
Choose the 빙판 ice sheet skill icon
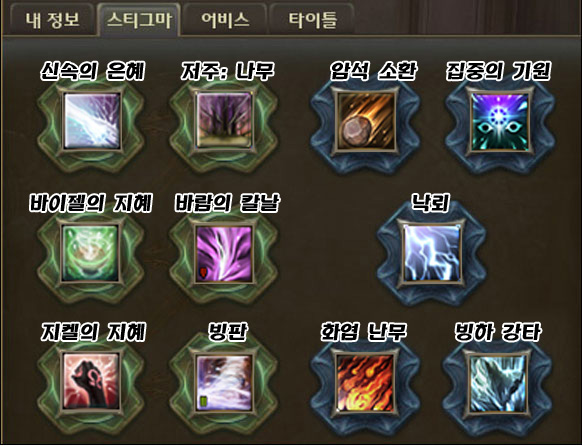coord(224,382)
